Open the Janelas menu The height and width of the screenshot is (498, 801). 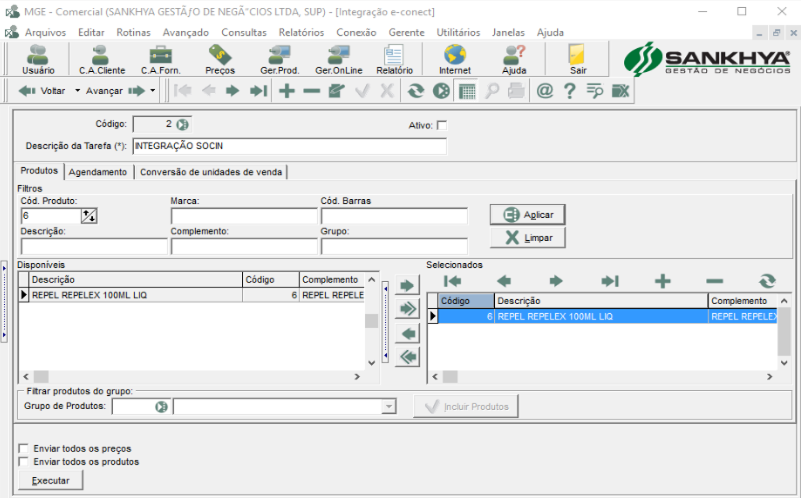[508, 32]
